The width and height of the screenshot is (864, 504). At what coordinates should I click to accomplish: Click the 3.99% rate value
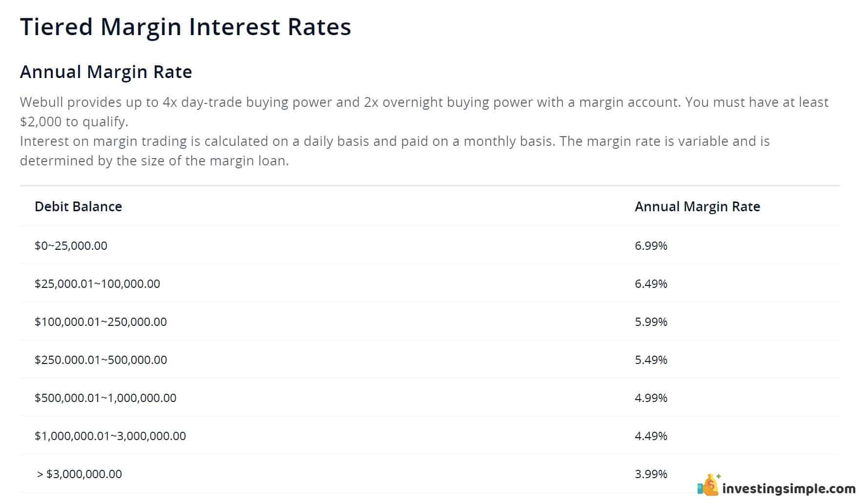[651, 474]
